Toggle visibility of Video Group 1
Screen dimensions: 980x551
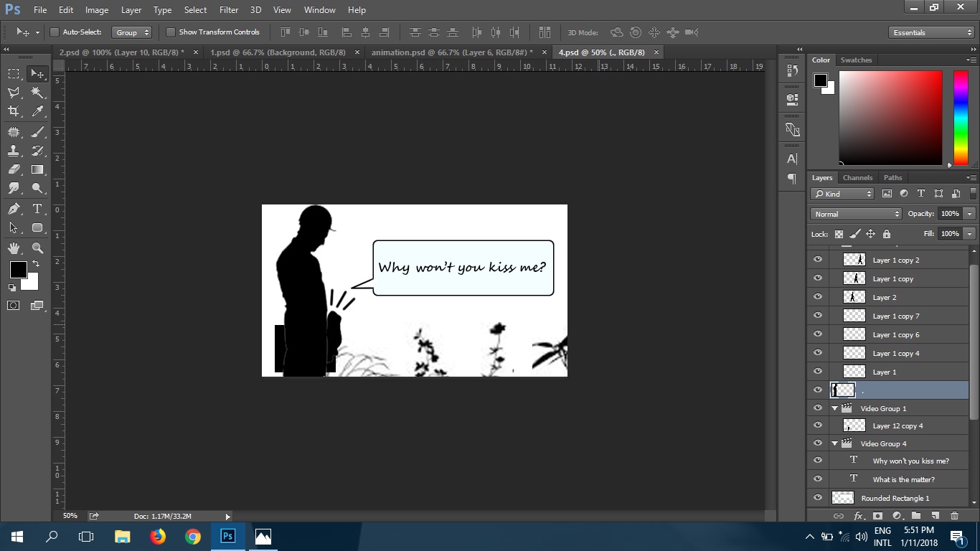coord(818,408)
